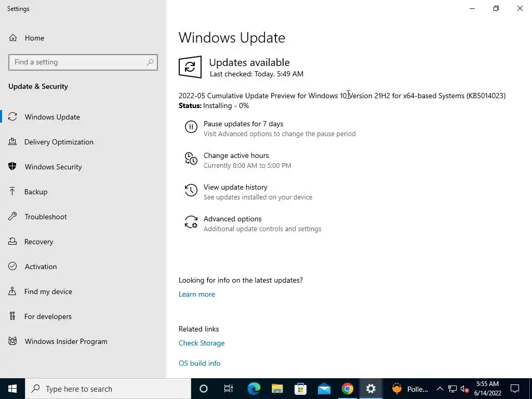
Task: Click the Status: Installing - 0% text
Action: click(214, 105)
